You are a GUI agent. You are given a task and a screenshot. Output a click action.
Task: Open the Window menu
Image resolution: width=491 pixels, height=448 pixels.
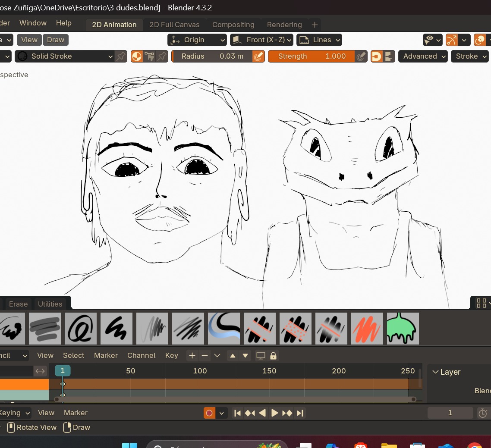(33, 23)
